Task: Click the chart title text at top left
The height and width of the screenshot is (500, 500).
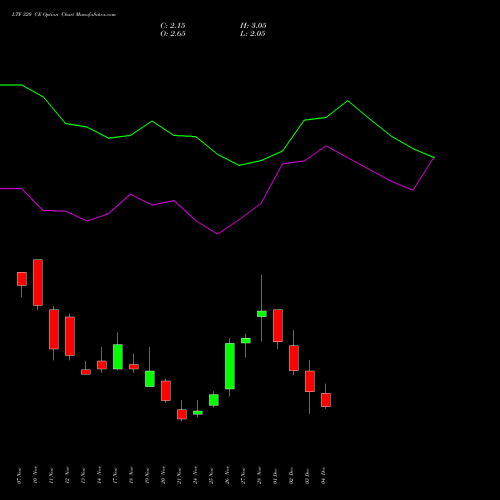Action: coord(64,15)
